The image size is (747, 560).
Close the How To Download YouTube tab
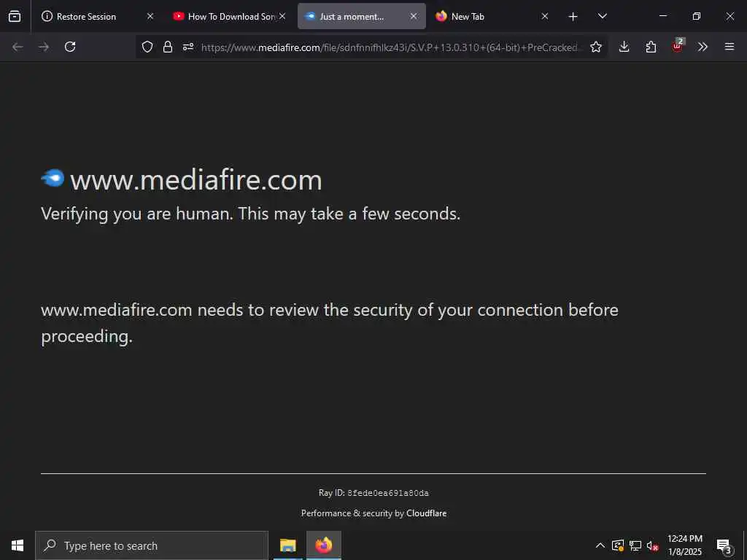282,16
